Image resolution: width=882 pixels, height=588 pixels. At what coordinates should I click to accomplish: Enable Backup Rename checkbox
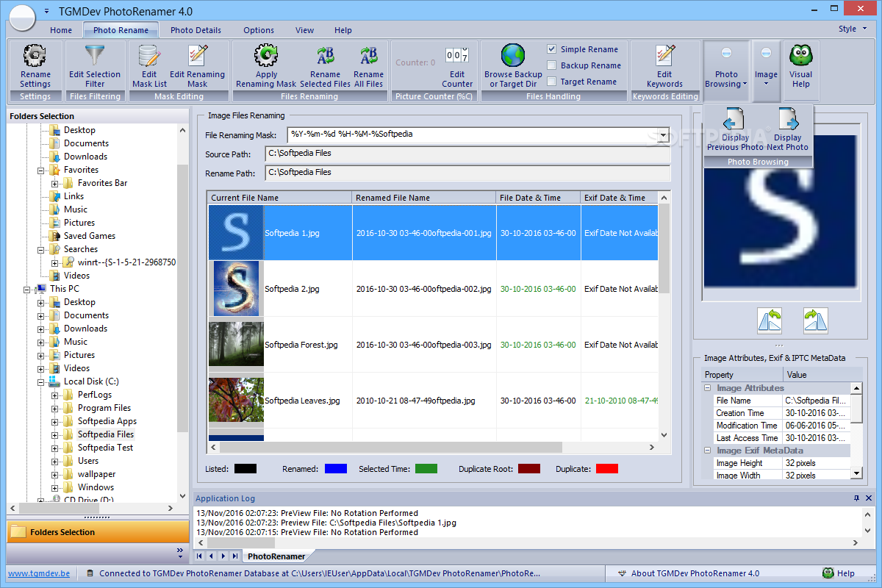[552, 65]
